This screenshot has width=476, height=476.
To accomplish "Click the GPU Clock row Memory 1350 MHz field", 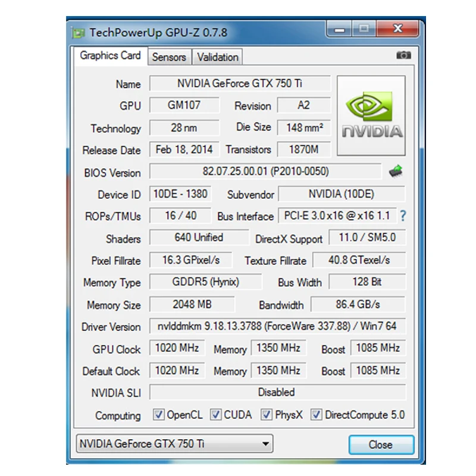I will click(278, 348).
